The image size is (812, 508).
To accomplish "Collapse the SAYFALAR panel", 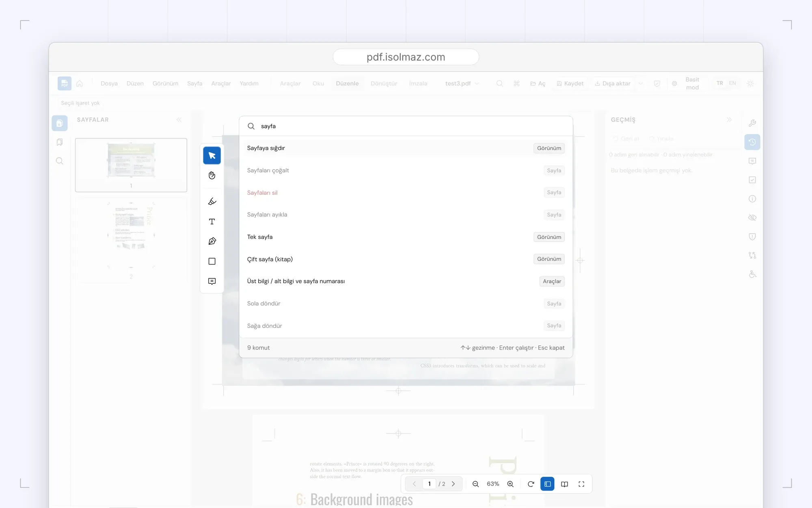I will [x=179, y=120].
